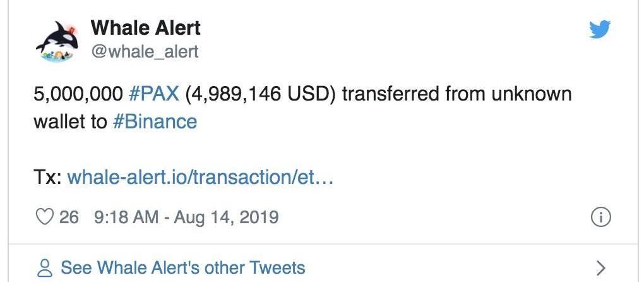
Task: Click the Twitter bird logo
Action: (x=600, y=30)
